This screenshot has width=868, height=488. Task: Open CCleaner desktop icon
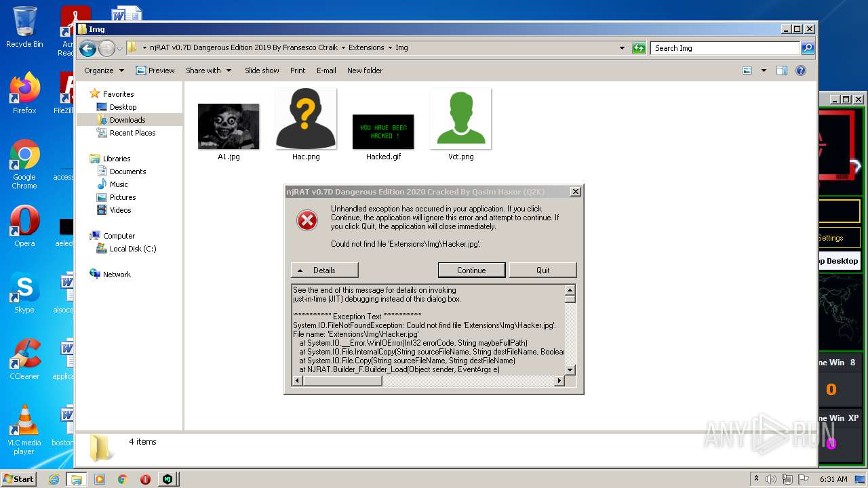[24, 359]
